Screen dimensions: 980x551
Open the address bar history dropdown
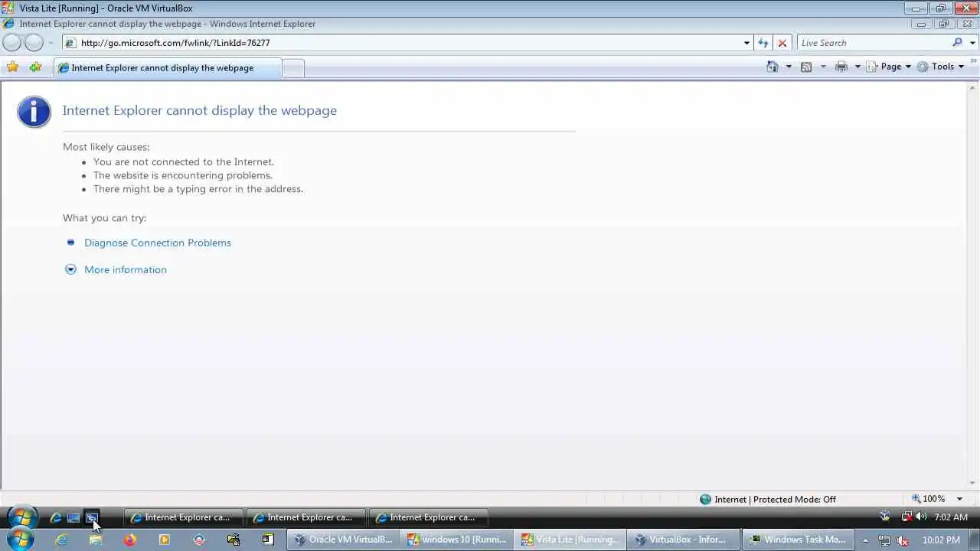pos(746,43)
